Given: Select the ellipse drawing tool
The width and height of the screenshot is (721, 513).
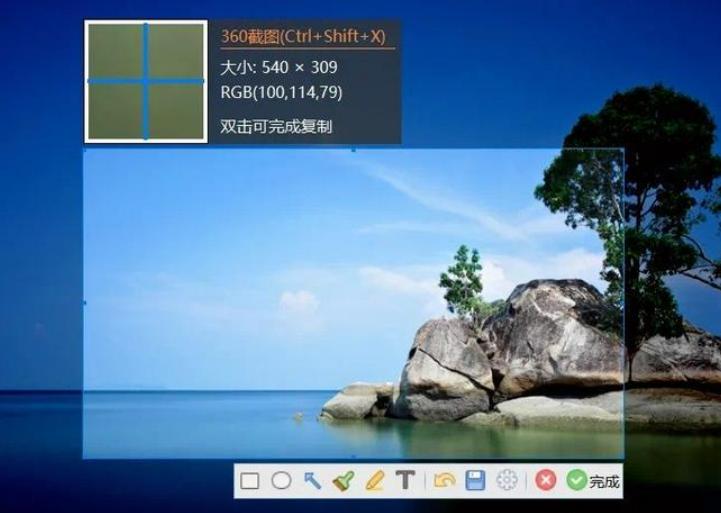Looking at the screenshot, I should click(x=281, y=481).
